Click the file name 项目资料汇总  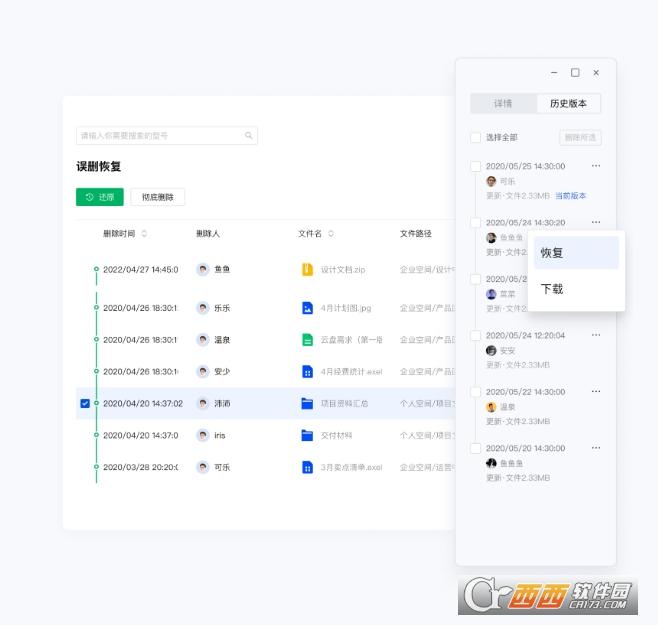click(345, 403)
